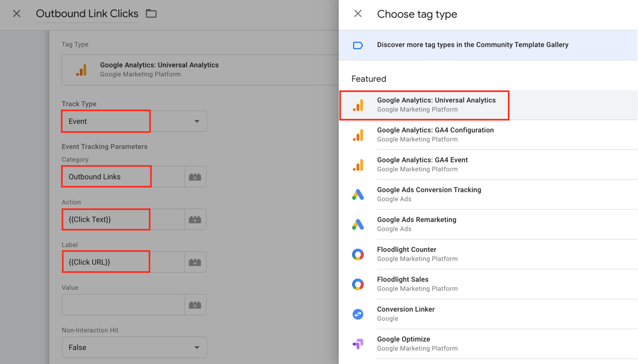This screenshot has height=364, width=638.
Task: Click the Google Ads Remarketing logo icon
Action: [358, 225]
